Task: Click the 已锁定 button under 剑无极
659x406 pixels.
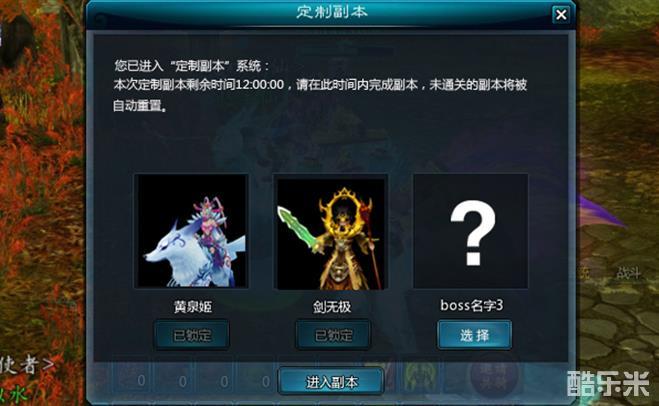Action: [x=333, y=335]
